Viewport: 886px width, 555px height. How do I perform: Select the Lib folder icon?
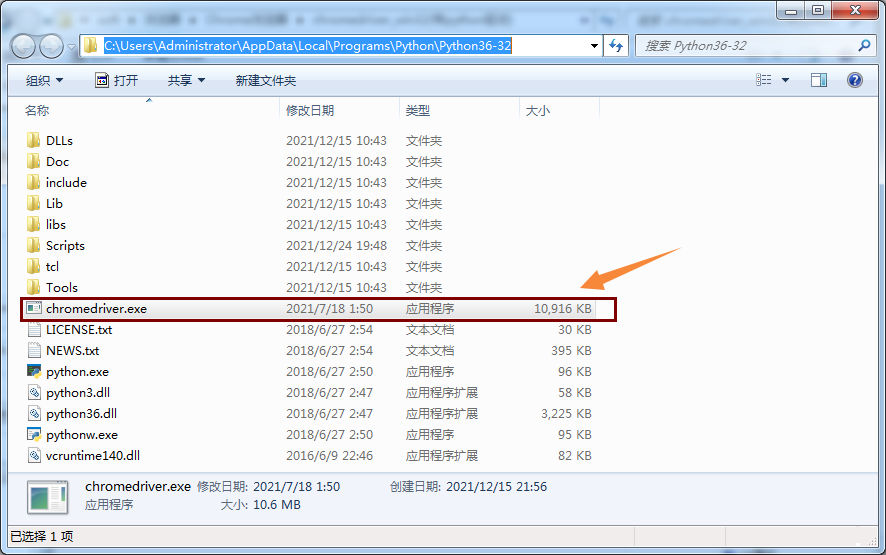34,203
